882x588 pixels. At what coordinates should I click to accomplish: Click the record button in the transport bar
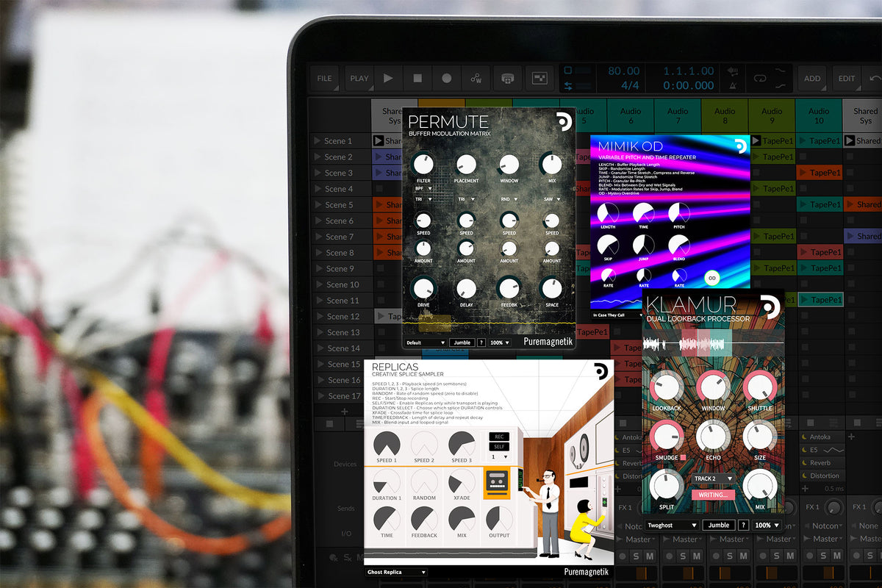coord(447,78)
